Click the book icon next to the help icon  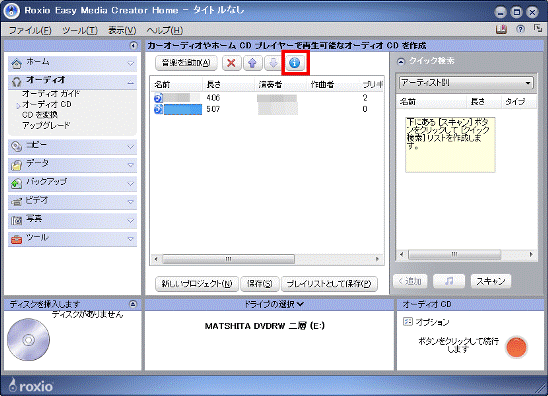(x=502, y=29)
